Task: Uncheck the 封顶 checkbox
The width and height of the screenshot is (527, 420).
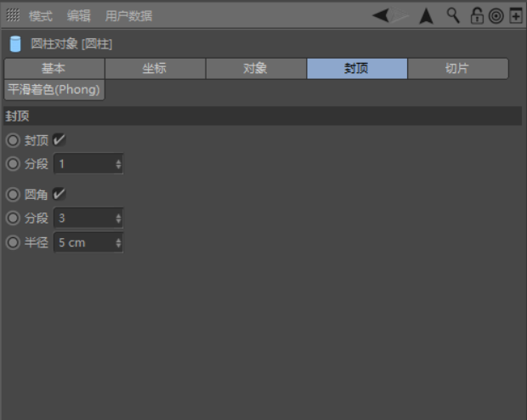Action: 59,139
